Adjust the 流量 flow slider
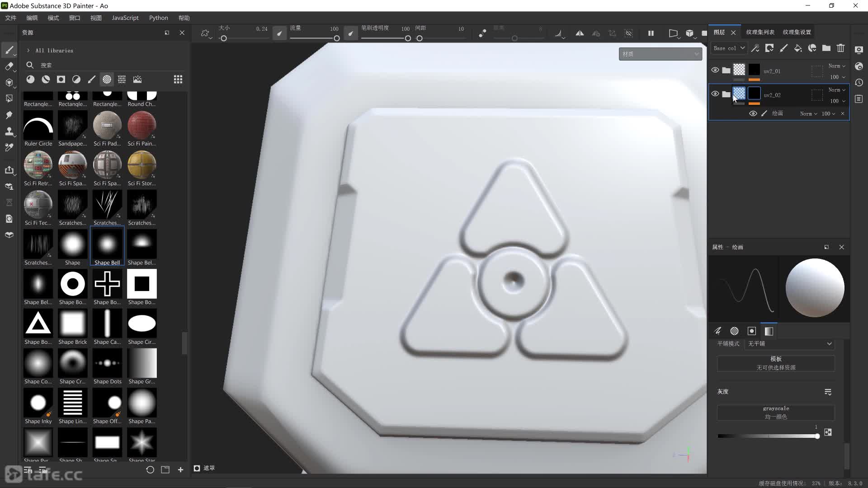 point(314,38)
